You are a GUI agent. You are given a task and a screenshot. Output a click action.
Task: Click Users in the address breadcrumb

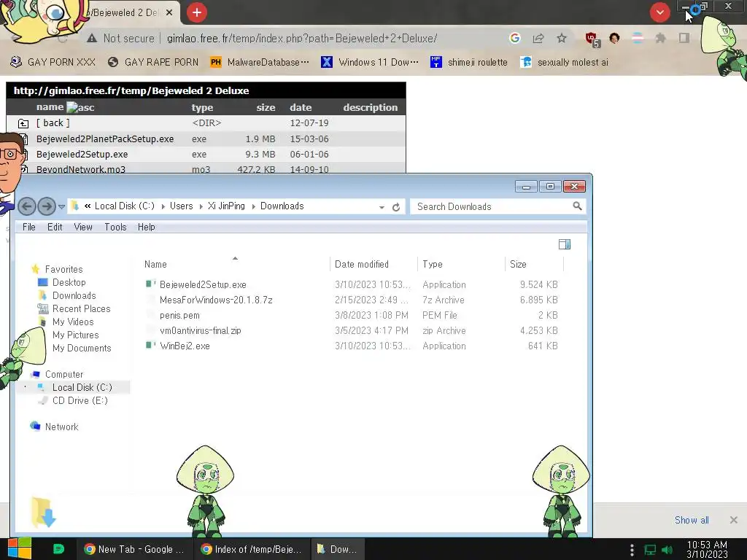(x=182, y=206)
